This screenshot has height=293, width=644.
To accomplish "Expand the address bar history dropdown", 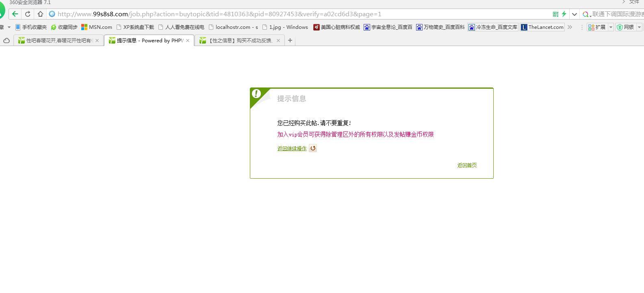I will [x=574, y=14].
